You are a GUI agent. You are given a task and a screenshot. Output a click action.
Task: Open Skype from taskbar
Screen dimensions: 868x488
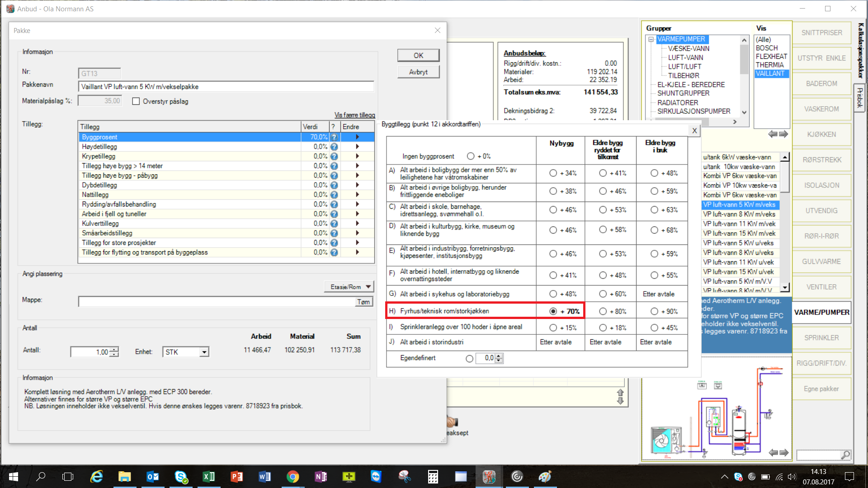point(181,477)
